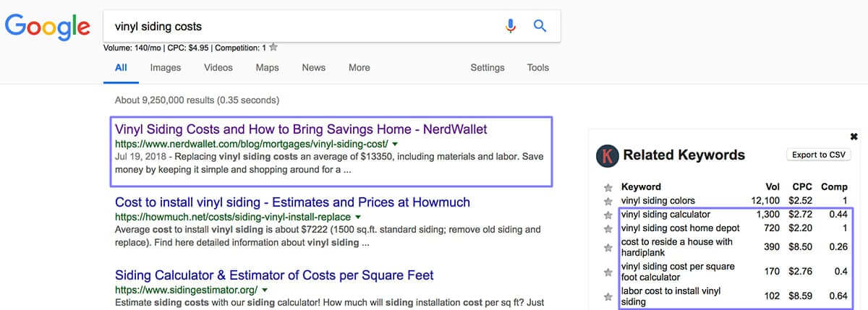The width and height of the screenshot is (868, 310).
Task: Open Howmuch result URL dropdown arrow
Action: tap(357, 217)
